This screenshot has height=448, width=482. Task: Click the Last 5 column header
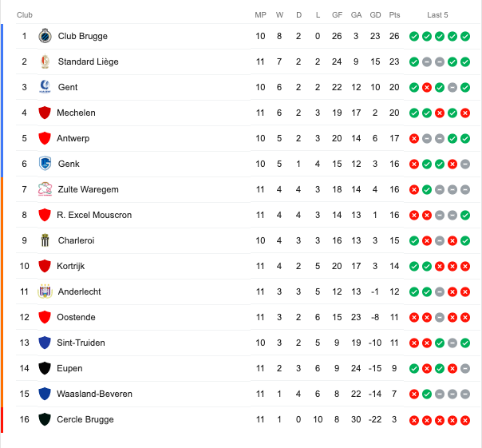437,14
